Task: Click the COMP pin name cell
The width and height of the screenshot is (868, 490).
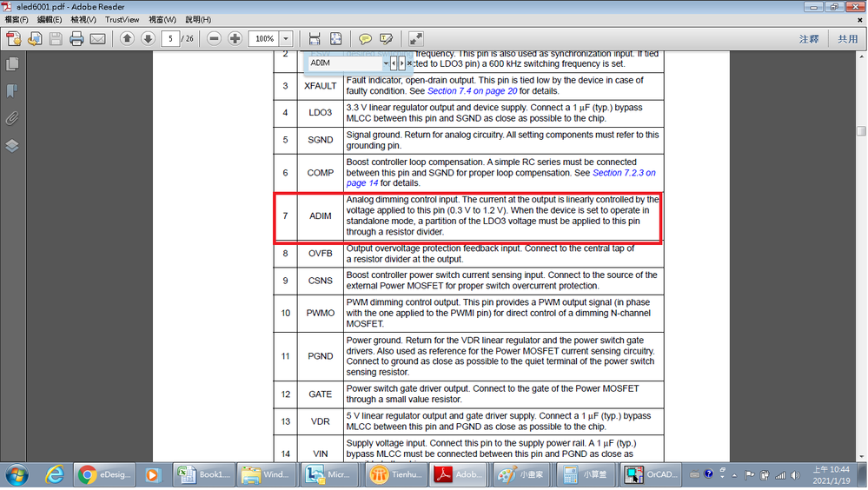Action: 320,173
